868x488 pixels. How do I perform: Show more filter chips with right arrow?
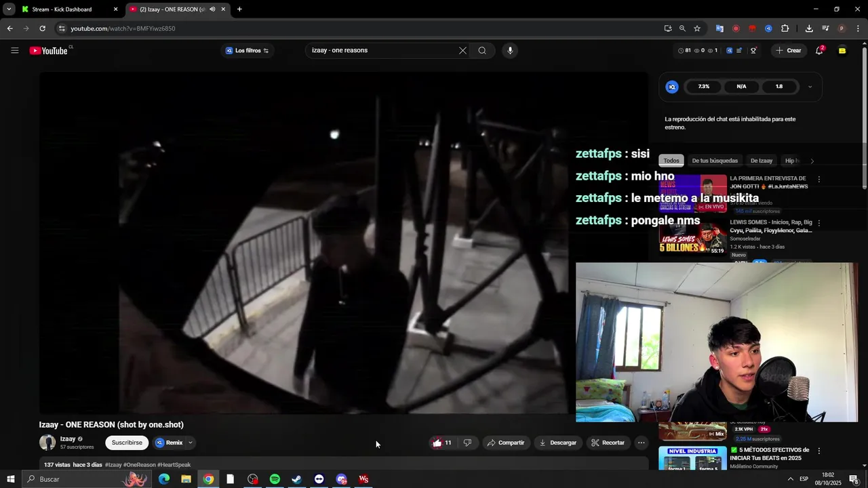(812, 161)
